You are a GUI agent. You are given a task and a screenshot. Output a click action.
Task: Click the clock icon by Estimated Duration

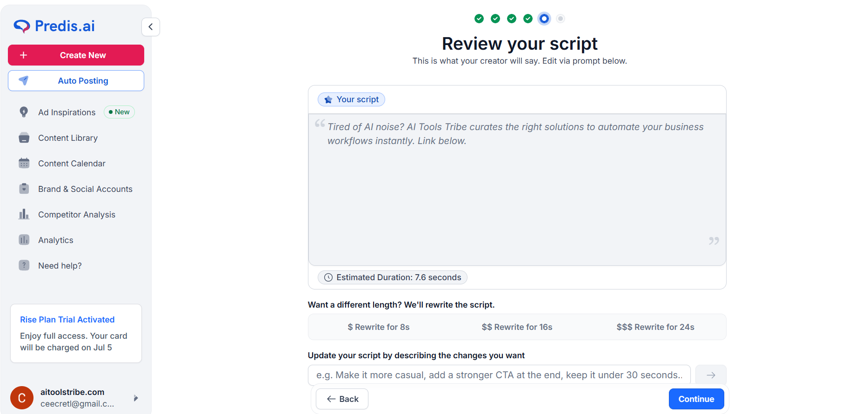point(328,277)
